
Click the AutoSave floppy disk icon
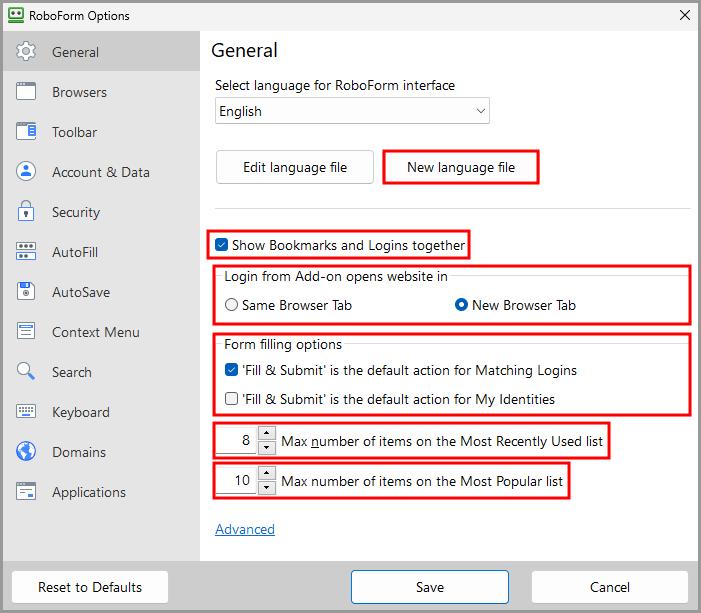pyautogui.click(x=26, y=291)
